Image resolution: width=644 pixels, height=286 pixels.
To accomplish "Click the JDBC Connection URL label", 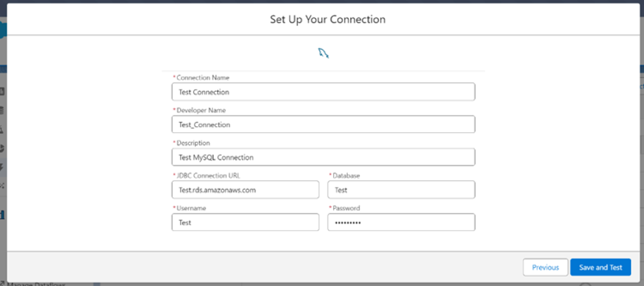I will 208,175.
